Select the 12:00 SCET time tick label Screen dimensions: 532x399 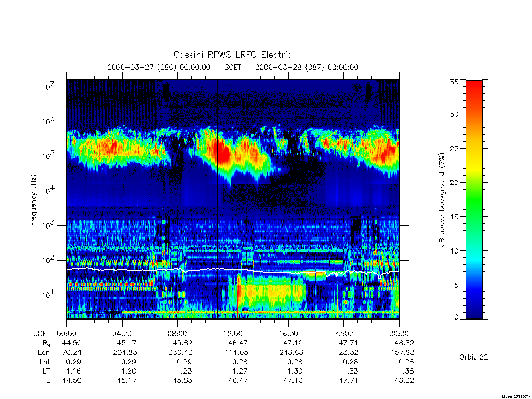[x=233, y=334]
